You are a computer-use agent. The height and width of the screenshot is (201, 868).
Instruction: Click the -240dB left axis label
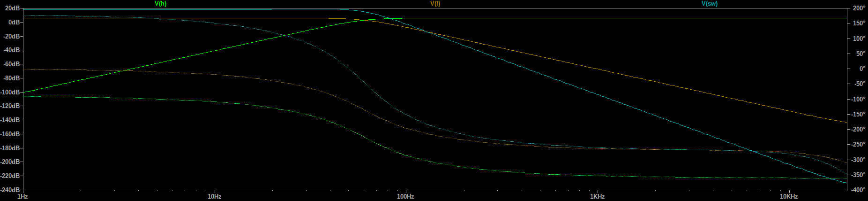click(x=10, y=190)
